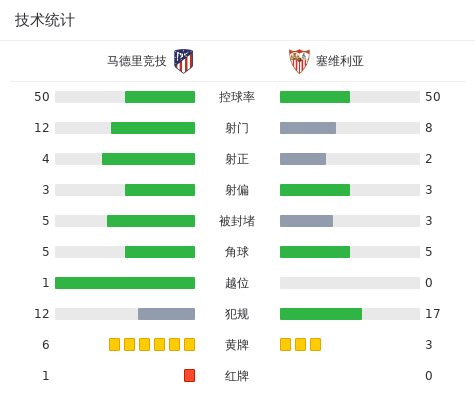Click the 红牌 row label

tap(237, 376)
